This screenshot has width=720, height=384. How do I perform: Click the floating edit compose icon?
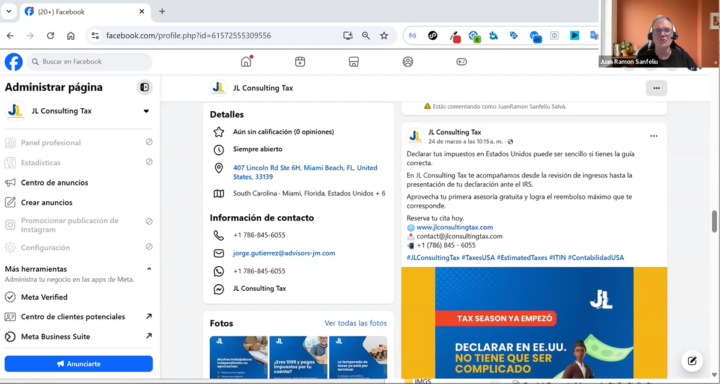692,361
